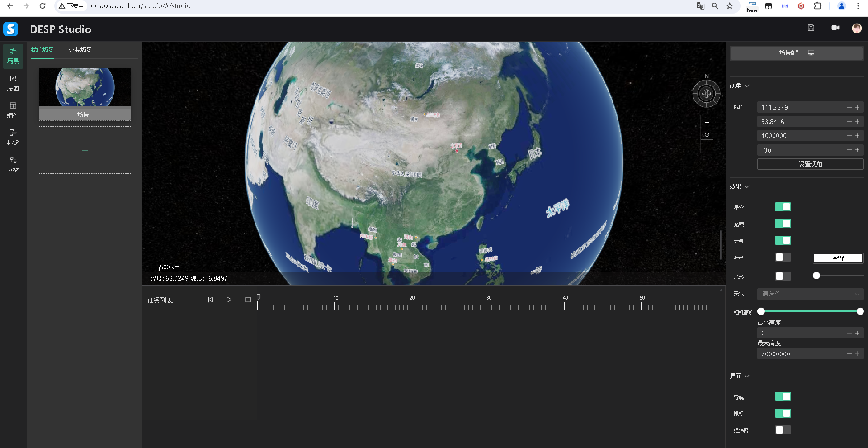Click the video camera record icon
The image size is (868, 448).
coord(835,28)
